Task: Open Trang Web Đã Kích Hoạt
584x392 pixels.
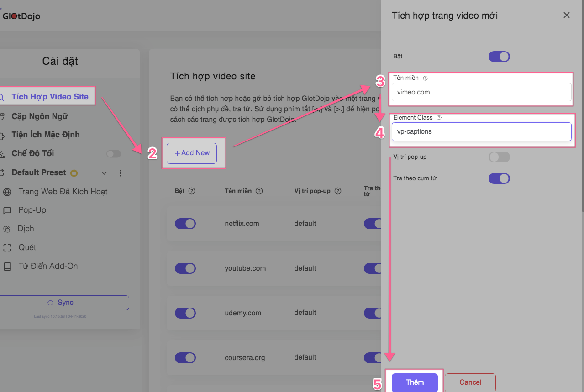Action: coord(63,192)
